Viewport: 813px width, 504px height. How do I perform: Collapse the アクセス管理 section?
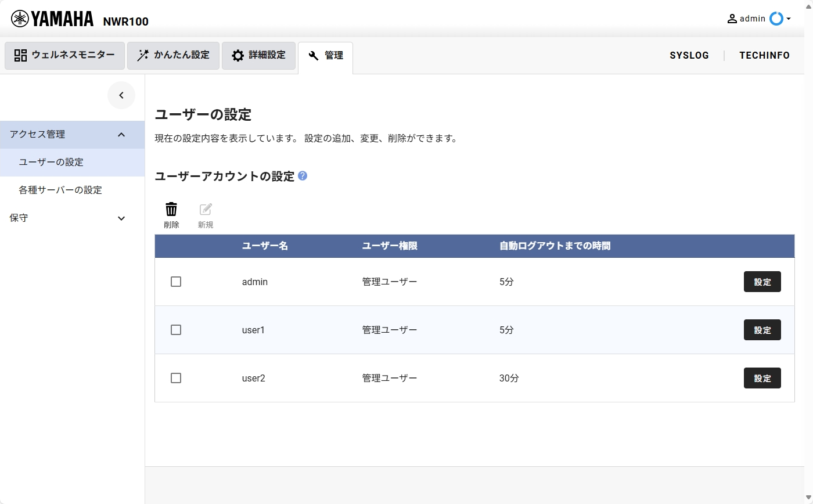[121, 134]
